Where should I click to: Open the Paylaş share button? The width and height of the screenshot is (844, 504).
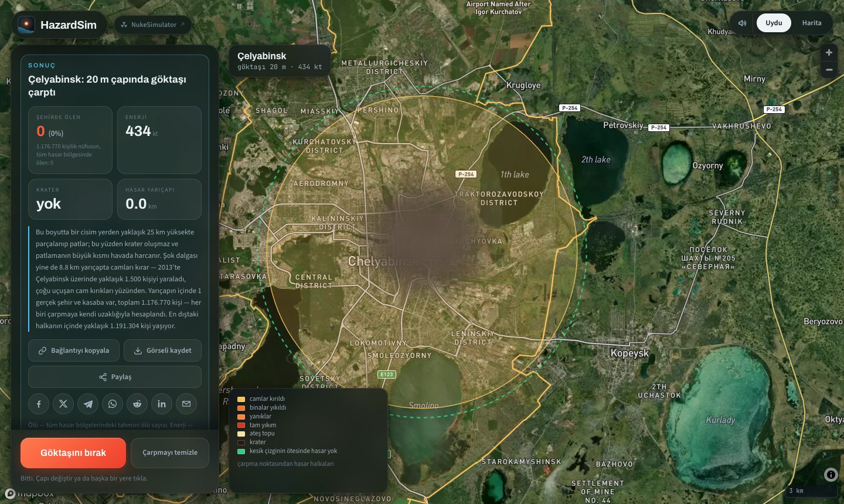tap(115, 377)
